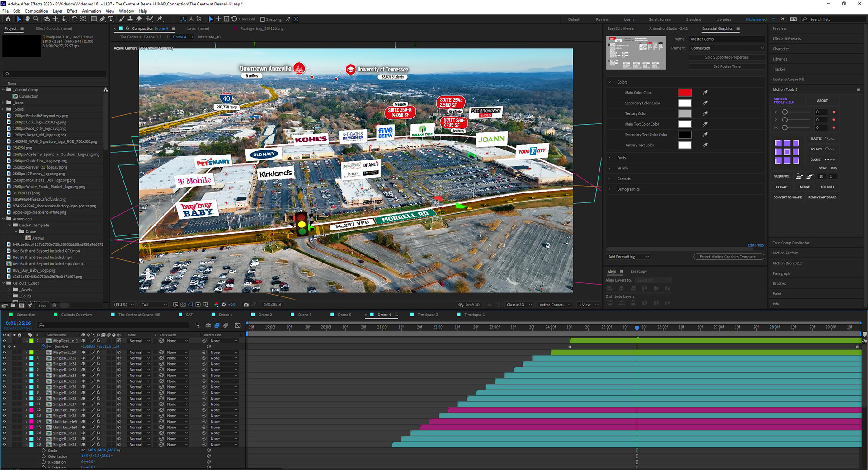Screen dimensions: 868x470
Task: Open the Classic 3D renderer dropdown
Action: click(519, 305)
